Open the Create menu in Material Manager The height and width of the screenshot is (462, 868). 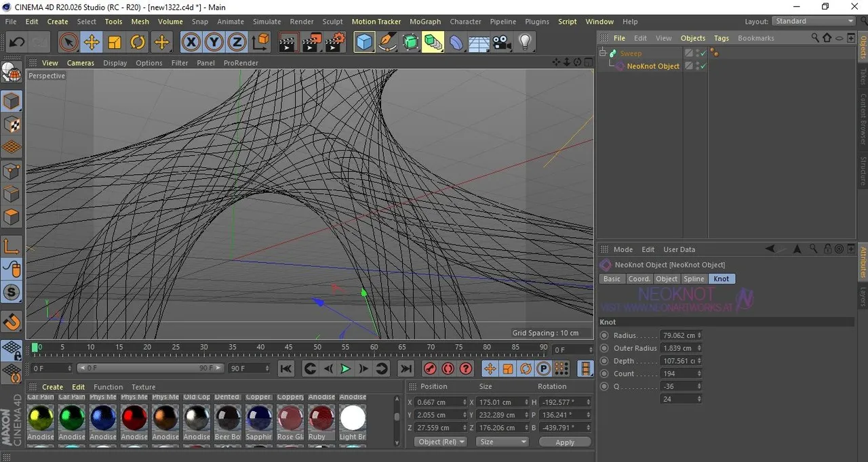(x=52, y=387)
